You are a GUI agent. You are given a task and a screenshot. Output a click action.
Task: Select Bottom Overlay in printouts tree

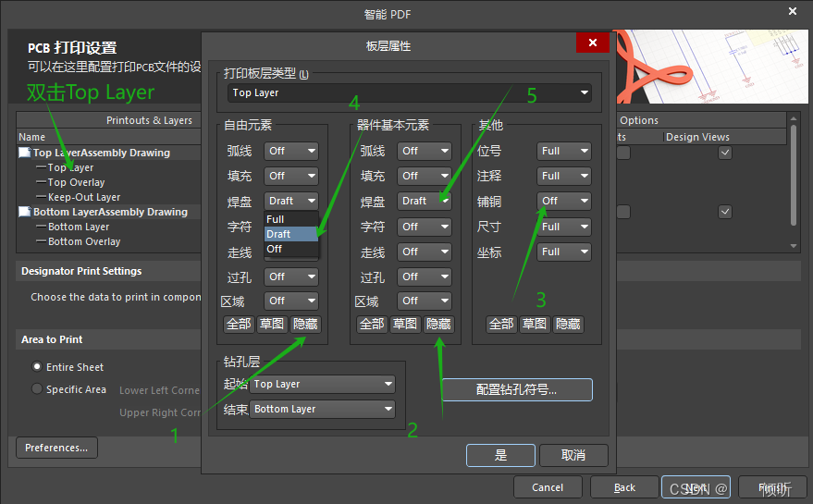tap(84, 241)
